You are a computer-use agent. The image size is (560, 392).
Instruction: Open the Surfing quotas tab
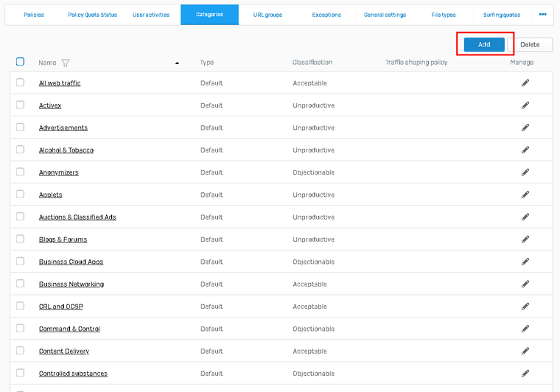(502, 15)
